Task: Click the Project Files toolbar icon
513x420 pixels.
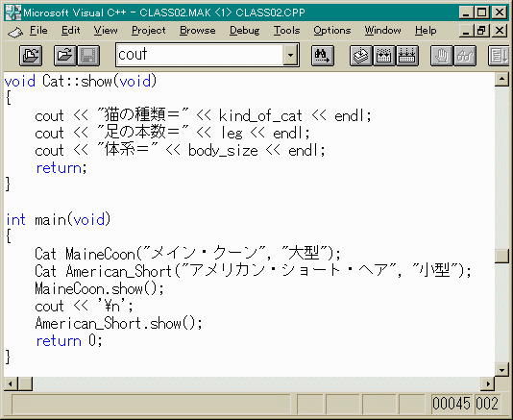Action: [31, 56]
